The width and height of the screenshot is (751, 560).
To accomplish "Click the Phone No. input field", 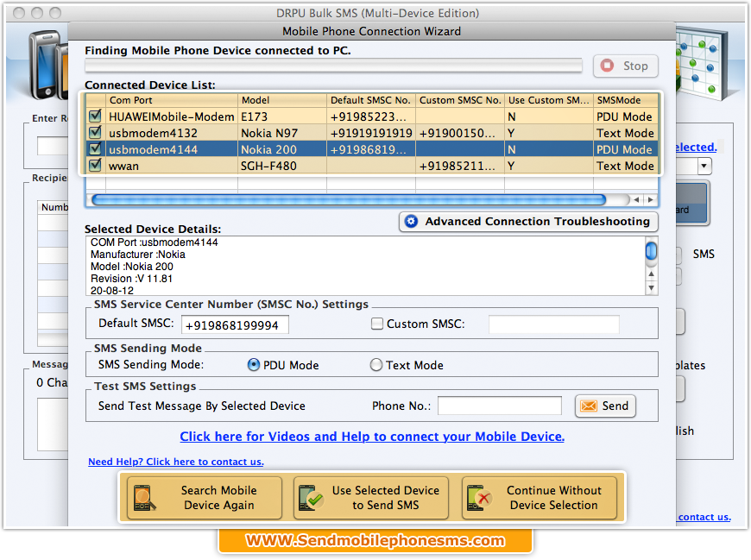I will (x=500, y=406).
